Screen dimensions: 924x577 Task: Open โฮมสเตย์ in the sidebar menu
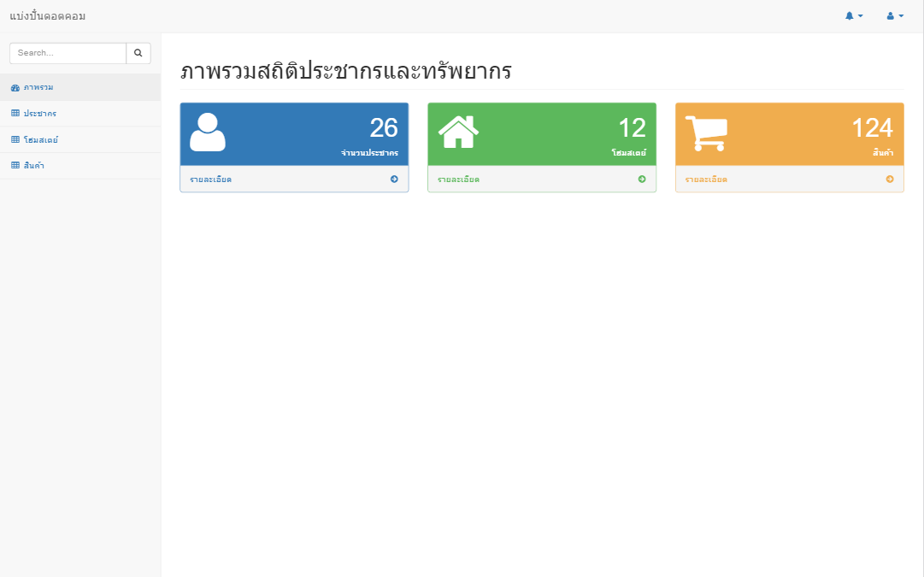(x=41, y=140)
